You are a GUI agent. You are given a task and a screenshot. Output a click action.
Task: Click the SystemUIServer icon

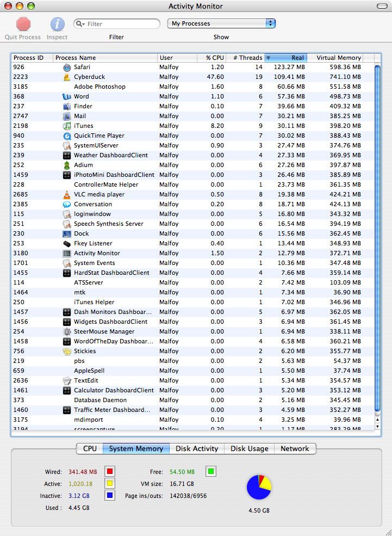coord(67,146)
